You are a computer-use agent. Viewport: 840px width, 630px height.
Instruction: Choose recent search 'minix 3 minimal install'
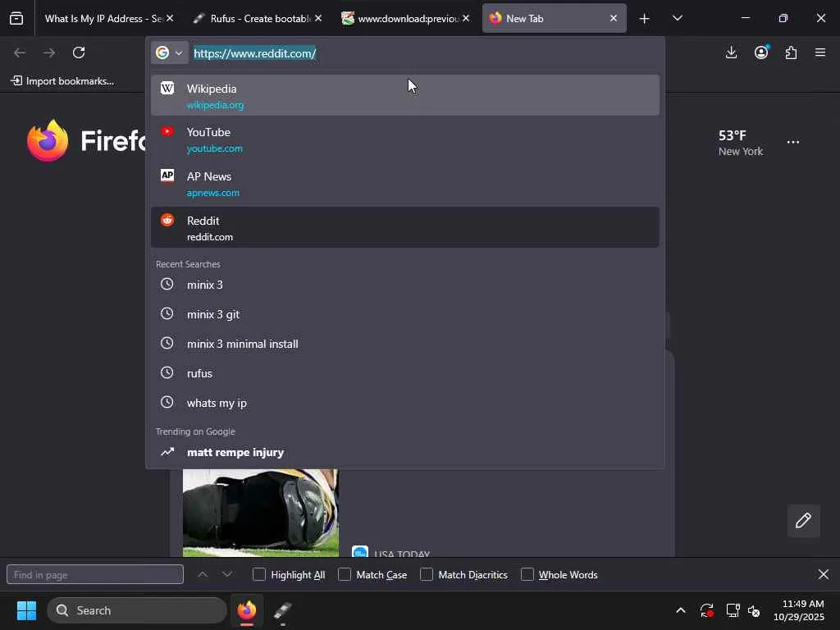coord(405,344)
